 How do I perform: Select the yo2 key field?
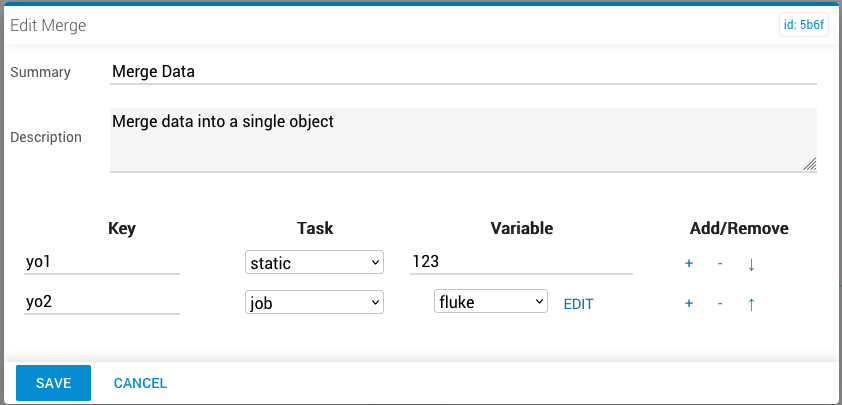pyautogui.click(x=102, y=302)
